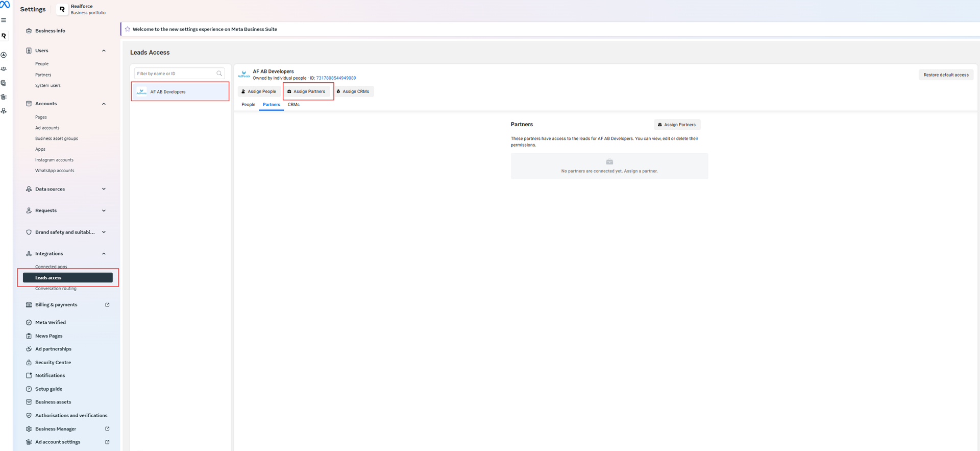The width and height of the screenshot is (980, 451).
Task: Open Ad accounts in sidebar
Action: click(x=47, y=128)
